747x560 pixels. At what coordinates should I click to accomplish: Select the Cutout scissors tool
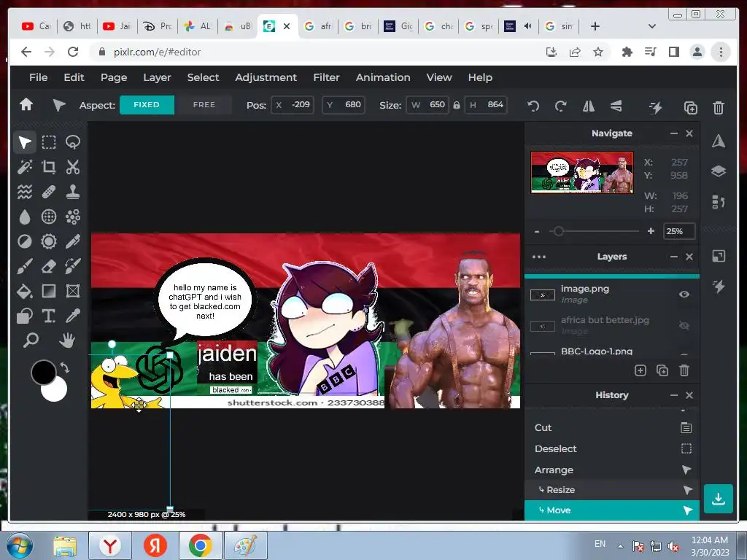[73, 167]
